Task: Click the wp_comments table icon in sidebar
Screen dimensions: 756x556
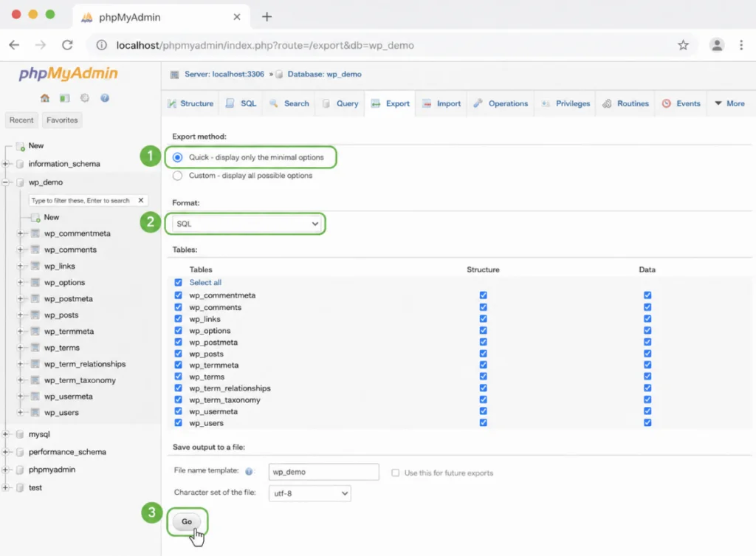Action: click(x=35, y=250)
